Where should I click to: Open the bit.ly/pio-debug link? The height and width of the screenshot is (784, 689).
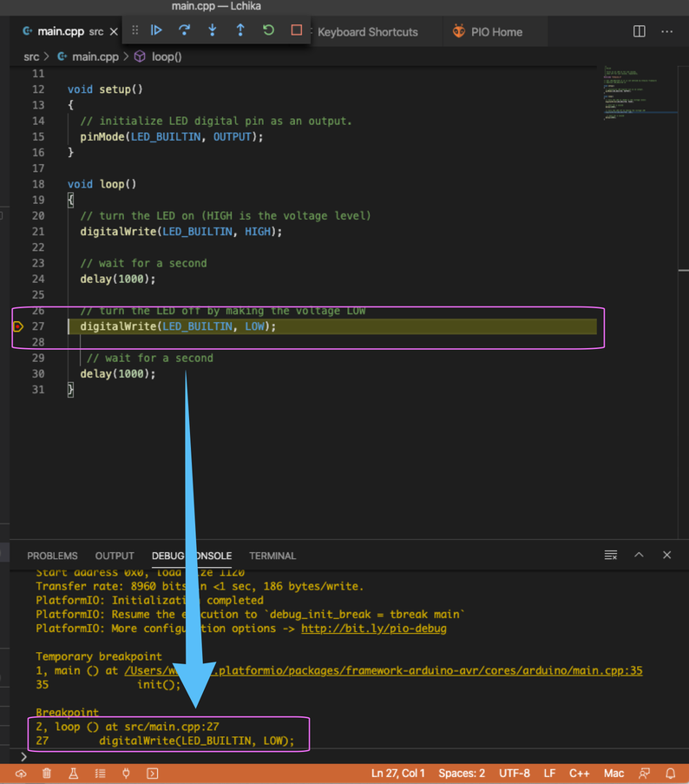(x=373, y=628)
